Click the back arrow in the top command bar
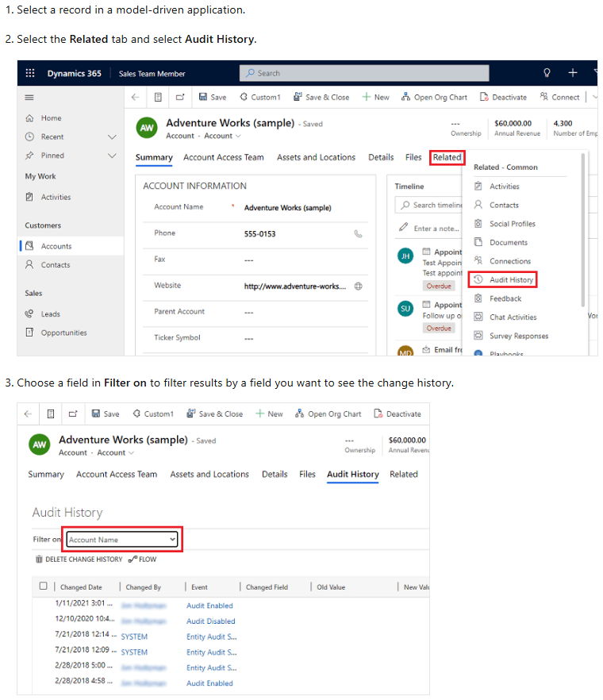603x700 pixels. (136, 97)
